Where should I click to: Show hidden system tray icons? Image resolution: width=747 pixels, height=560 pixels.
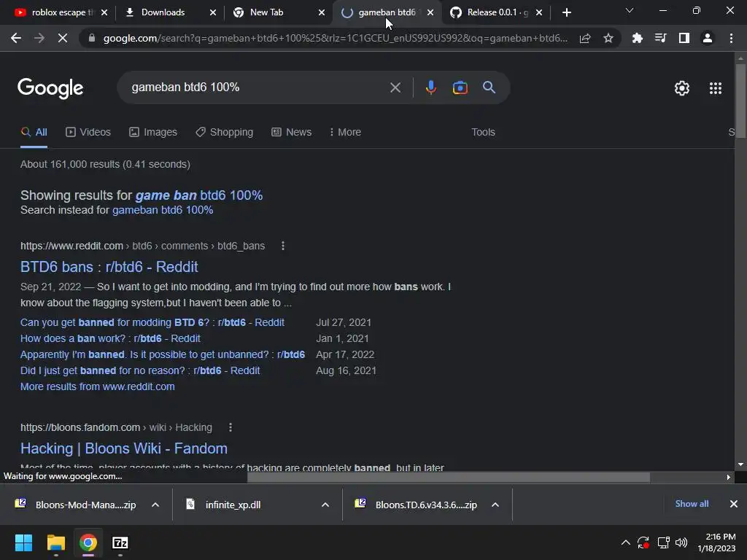(x=625, y=542)
